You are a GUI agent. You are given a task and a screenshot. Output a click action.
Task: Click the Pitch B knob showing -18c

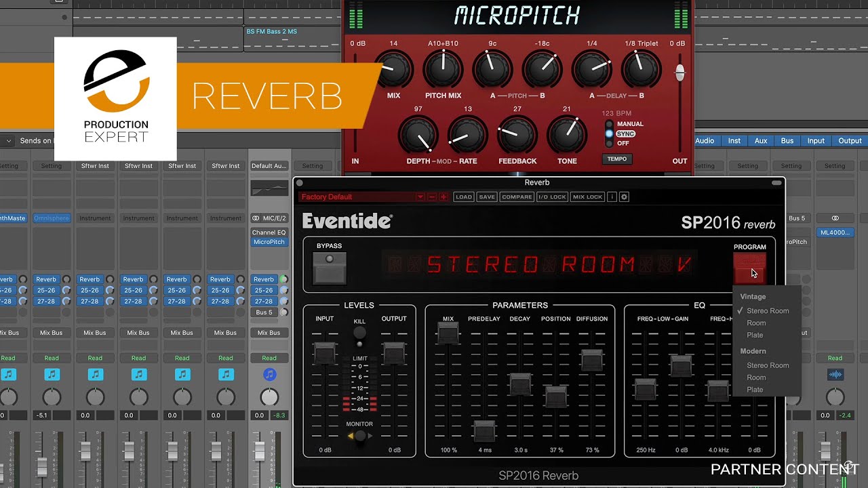pos(542,70)
